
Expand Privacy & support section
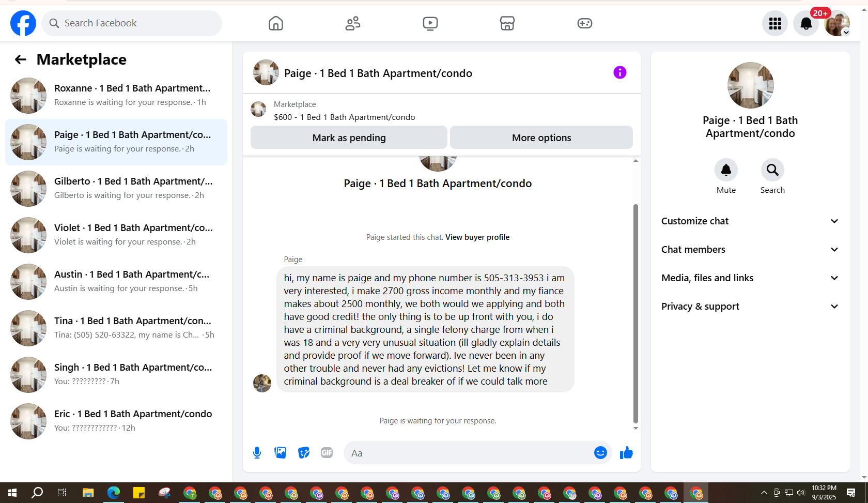click(x=750, y=307)
